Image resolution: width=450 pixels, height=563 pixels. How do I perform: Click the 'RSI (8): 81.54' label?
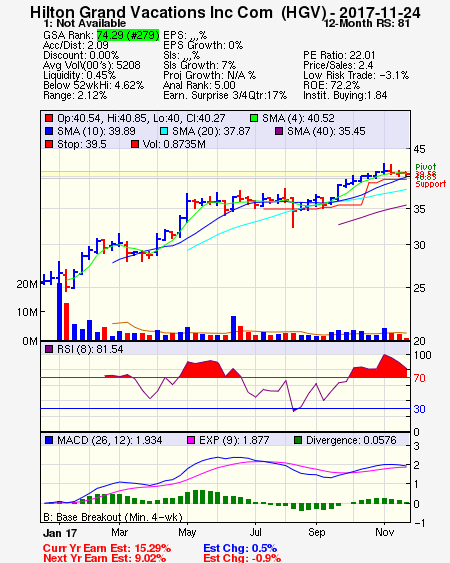90,349
